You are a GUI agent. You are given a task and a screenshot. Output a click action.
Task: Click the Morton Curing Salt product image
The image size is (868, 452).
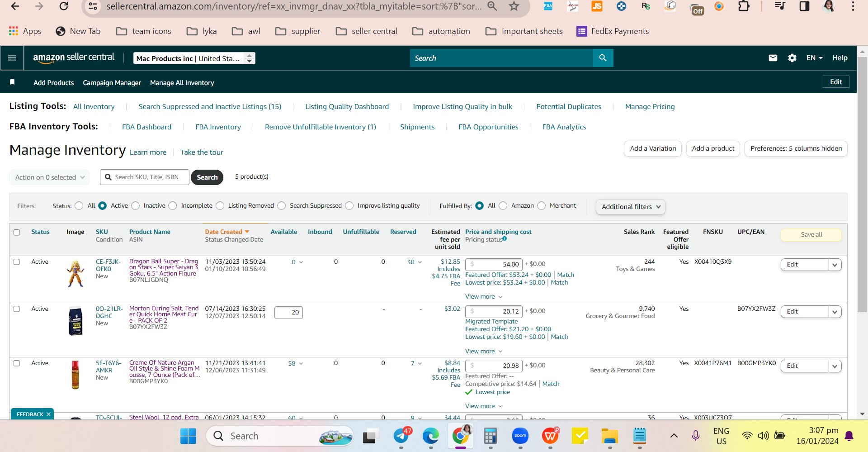tap(75, 321)
